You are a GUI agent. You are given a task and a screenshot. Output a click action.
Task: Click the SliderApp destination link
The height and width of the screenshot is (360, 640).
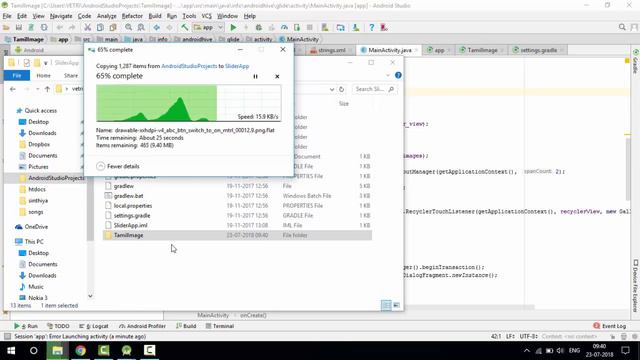tap(237, 66)
